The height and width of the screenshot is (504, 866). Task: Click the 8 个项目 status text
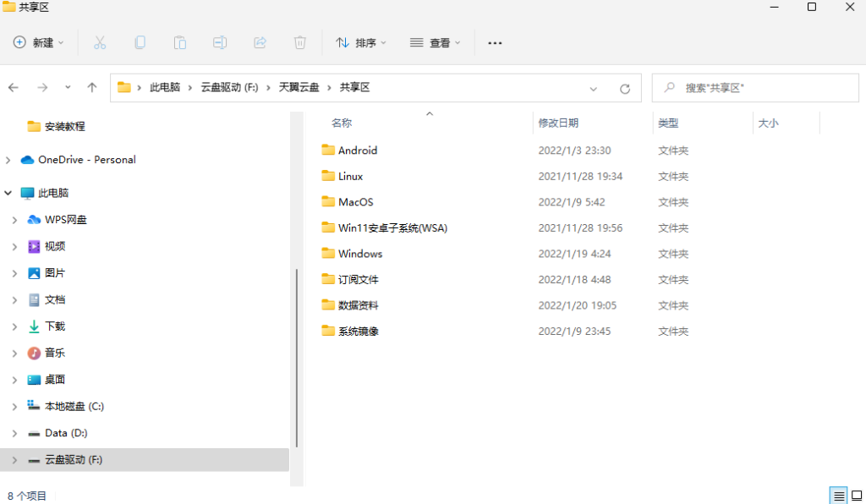click(27, 496)
